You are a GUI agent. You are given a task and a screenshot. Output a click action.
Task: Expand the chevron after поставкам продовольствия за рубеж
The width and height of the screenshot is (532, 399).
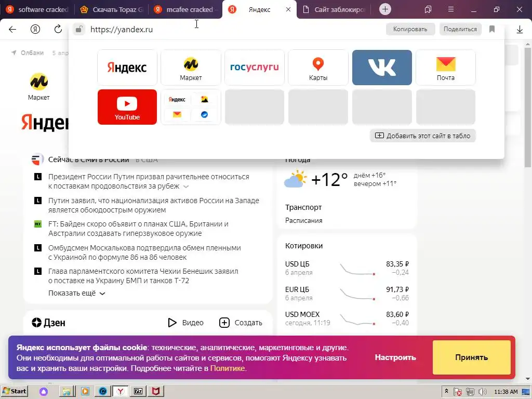point(186,187)
